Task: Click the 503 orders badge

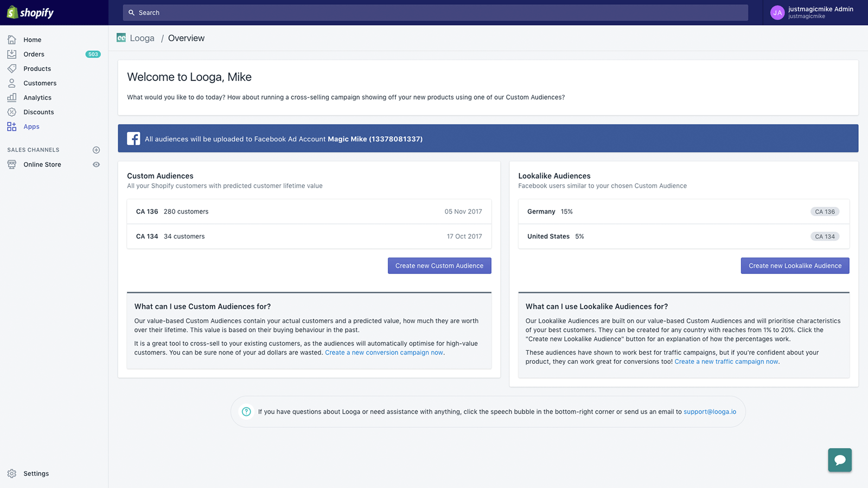Action: click(93, 54)
